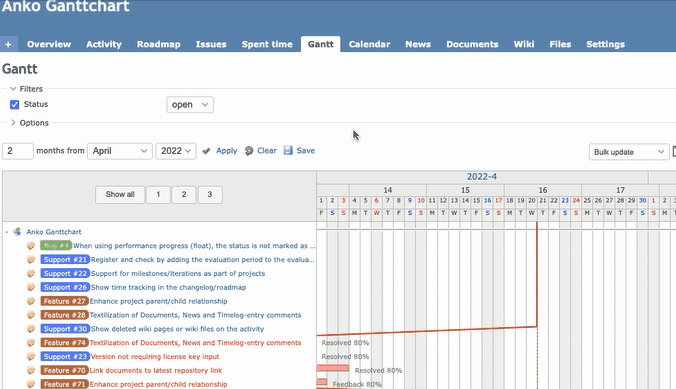The image size is (676, 389).
Task: Click the issue icon beside Feature #71
Action: [x=31, y=384]
